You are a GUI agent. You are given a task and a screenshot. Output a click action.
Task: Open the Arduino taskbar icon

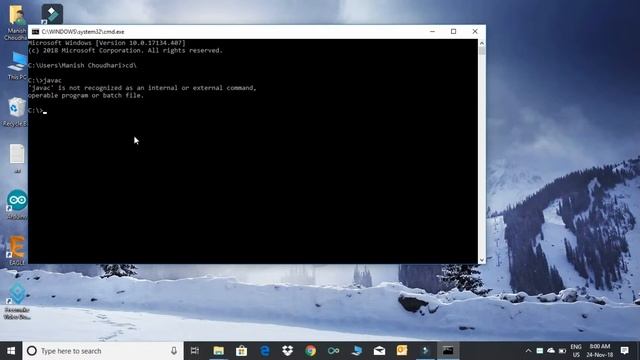click(x=333, y=351)
